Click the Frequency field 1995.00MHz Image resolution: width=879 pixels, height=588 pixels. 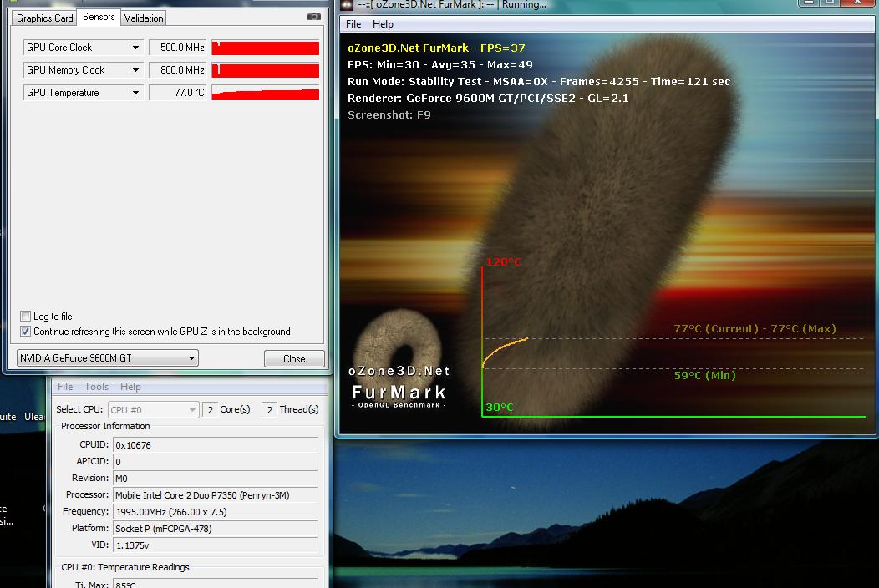point(216,512)
